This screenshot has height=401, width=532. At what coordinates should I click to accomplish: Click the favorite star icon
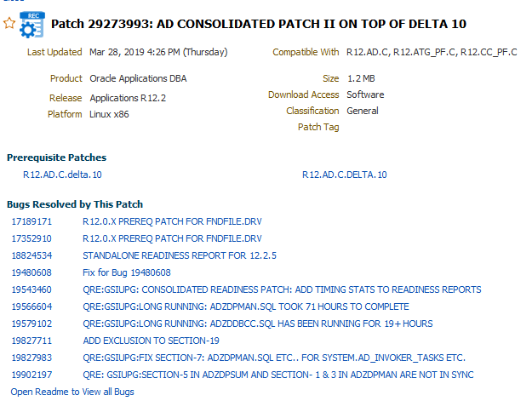coord(9,24)
